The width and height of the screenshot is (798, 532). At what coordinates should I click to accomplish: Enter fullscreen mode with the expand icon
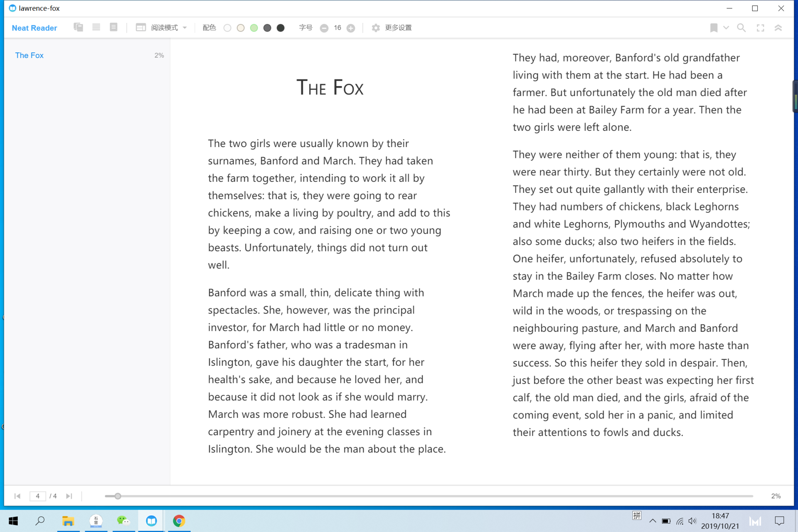[760, 28]
